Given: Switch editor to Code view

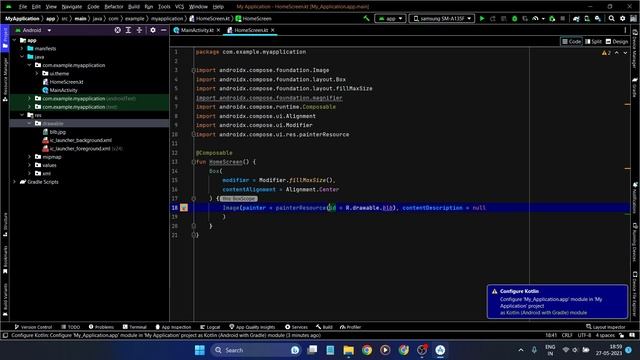Looking at the screenshot, I should click(x=571, y=42).
